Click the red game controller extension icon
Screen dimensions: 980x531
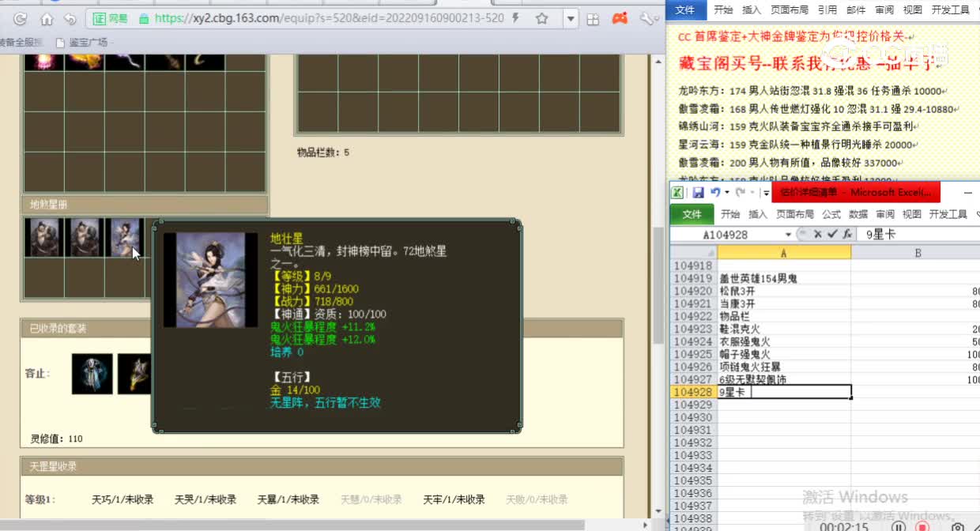620,18
